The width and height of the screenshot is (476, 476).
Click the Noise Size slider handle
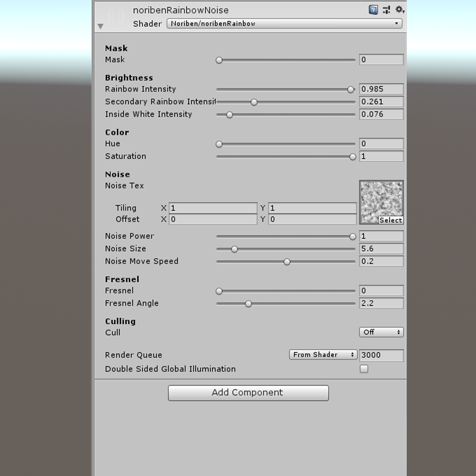tap(234, 249)
